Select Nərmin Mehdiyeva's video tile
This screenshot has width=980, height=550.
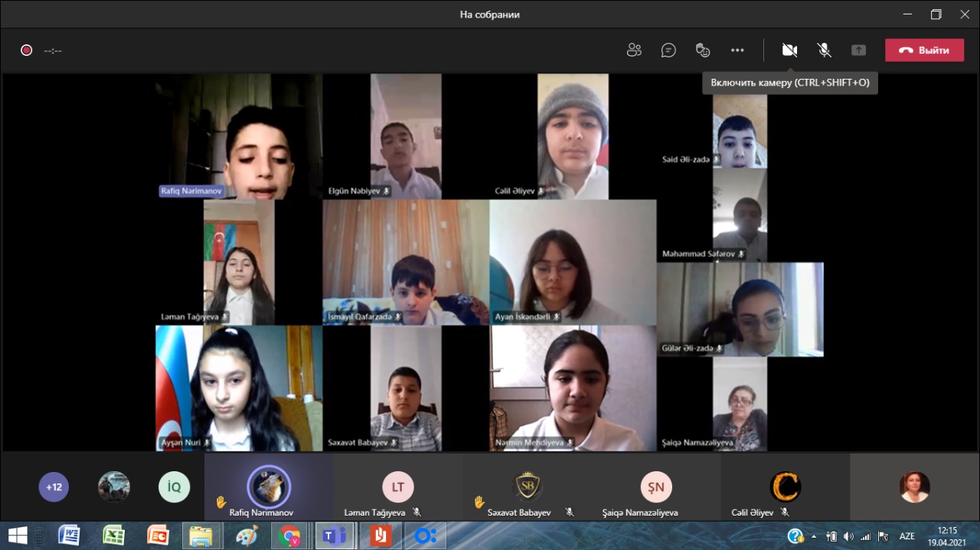(x=573, y=388)
